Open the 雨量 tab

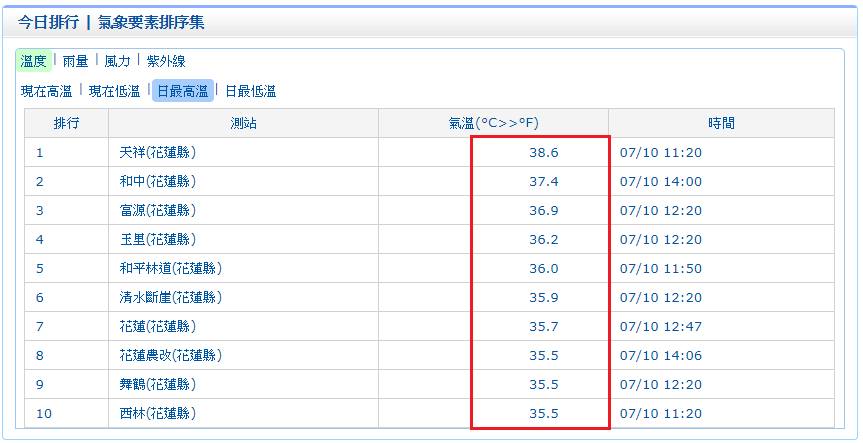click(x=75, y=61)
